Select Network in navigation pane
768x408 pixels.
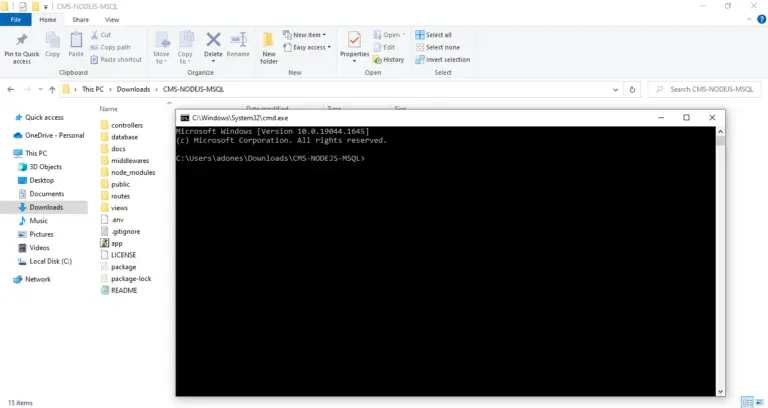[32, 279]
